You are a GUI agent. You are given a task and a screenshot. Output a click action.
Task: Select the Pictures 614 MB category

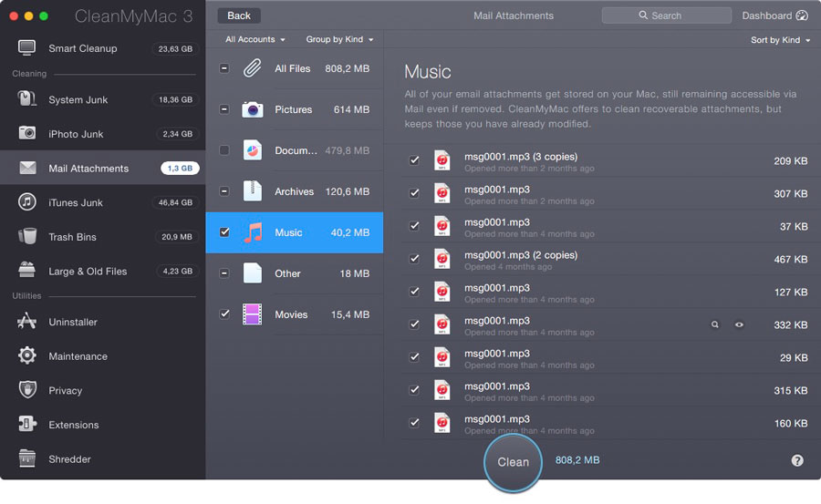click(295, 109)
